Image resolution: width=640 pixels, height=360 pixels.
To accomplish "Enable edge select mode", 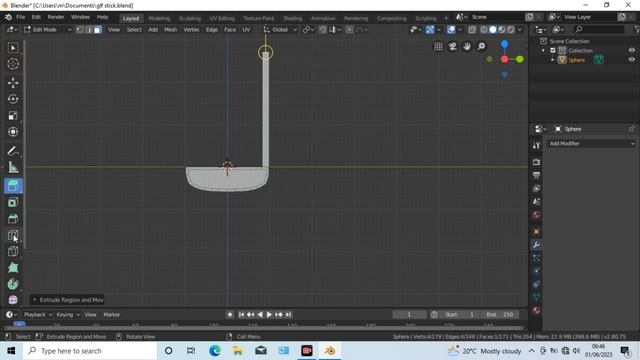I will (89, 30).
